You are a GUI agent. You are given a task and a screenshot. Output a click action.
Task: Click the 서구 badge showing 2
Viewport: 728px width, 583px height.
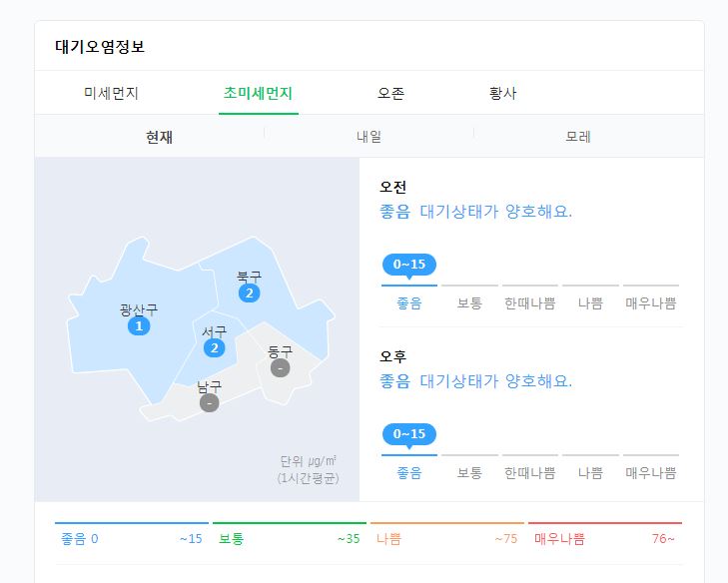[214, 347]
